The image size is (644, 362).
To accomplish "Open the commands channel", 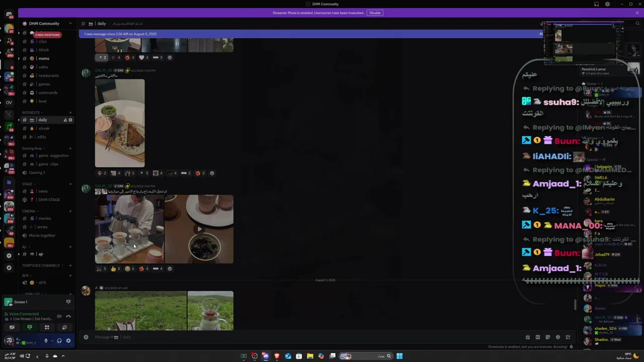I will click(x=48, y=93).
